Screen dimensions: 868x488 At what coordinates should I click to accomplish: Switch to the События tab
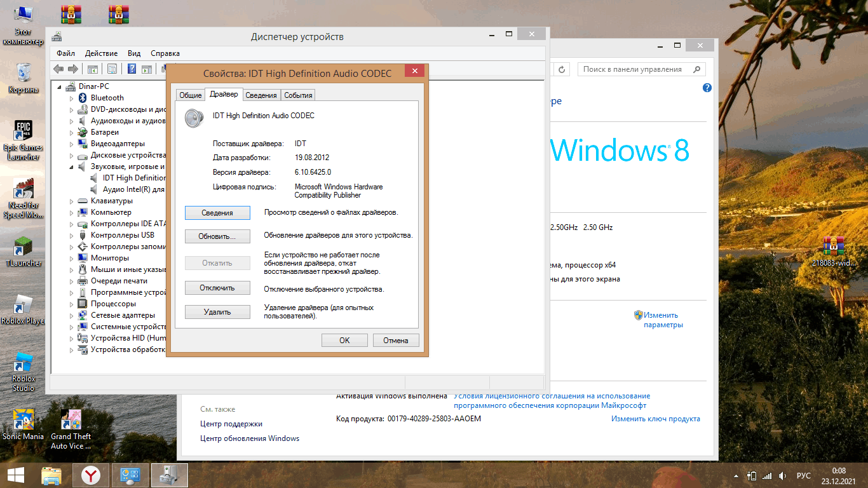[x=298, y=95]
